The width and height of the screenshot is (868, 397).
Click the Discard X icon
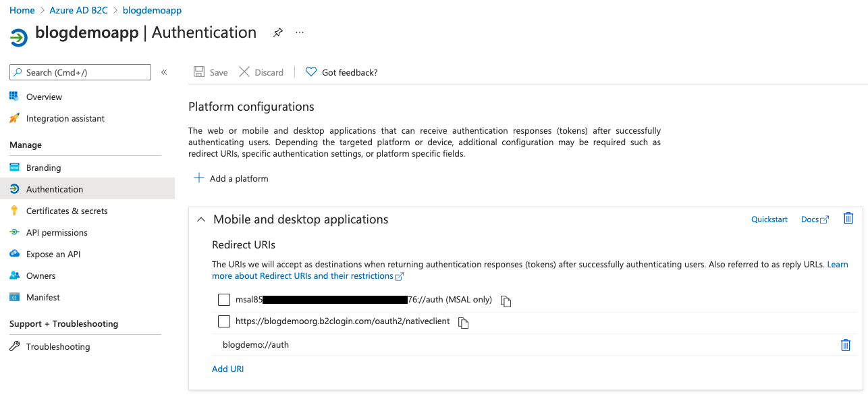click(x=244, y=72)
